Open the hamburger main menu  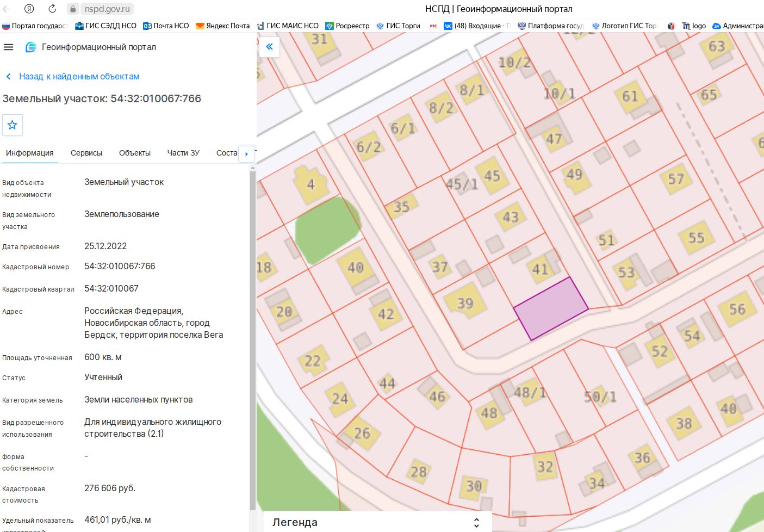coord(8,47)
